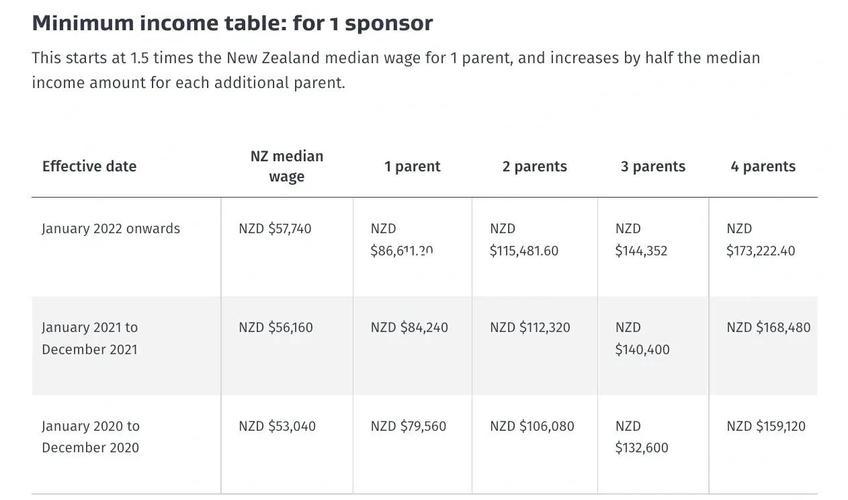
Task: Click the "2 parents" column header
Action: [534, 166]
